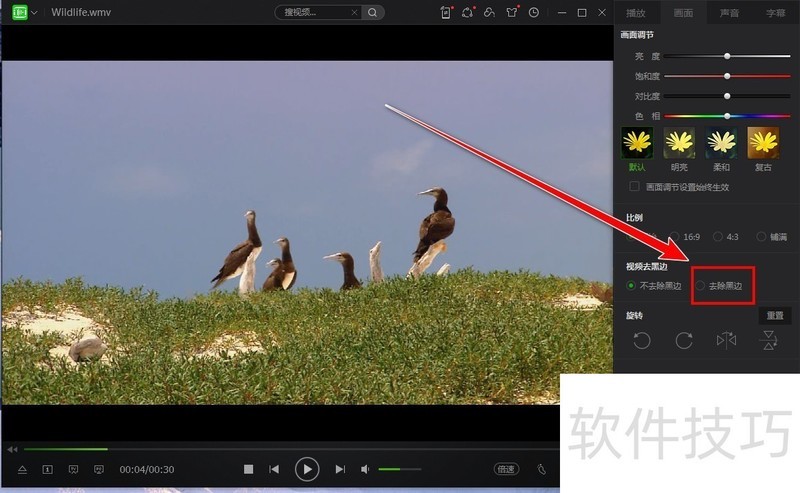The width and height of the screenshot is (800, 493).
Task: Open the 倍速 playback speed menu
Action: tap(507, 469)
